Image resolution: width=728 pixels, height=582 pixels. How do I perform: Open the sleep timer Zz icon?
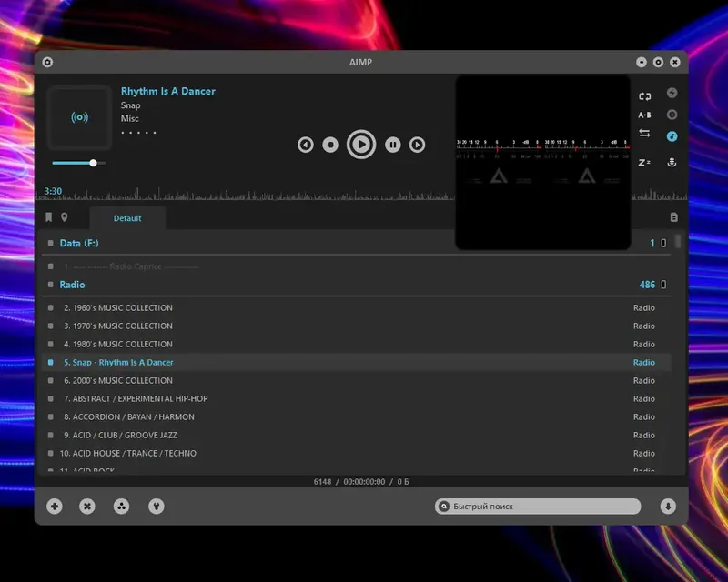646,162
